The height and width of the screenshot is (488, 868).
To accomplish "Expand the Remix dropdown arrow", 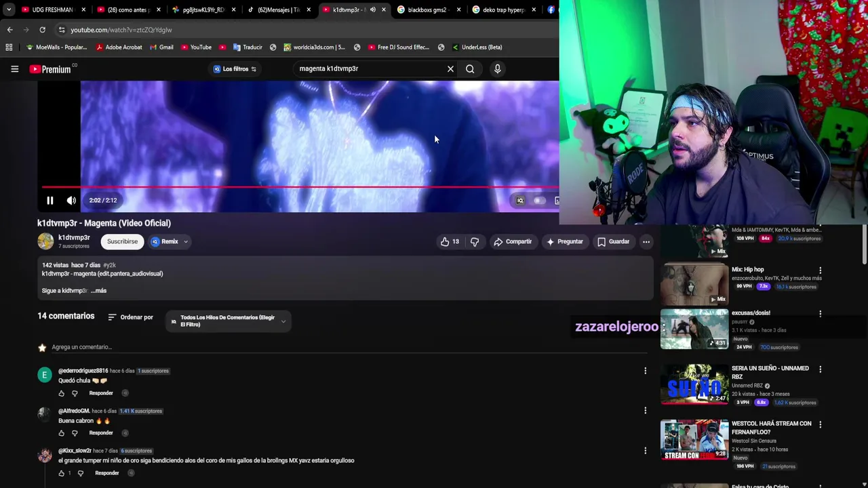I will coord(186,241).
